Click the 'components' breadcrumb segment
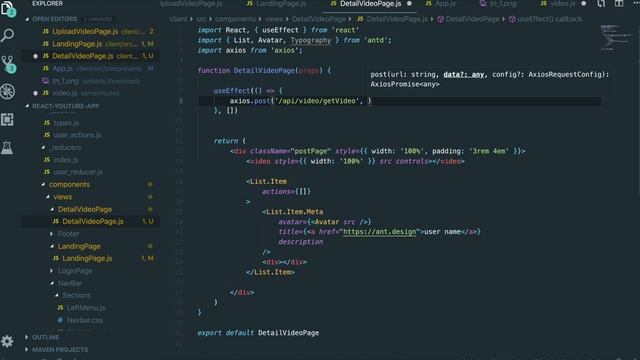 [235, 19]
